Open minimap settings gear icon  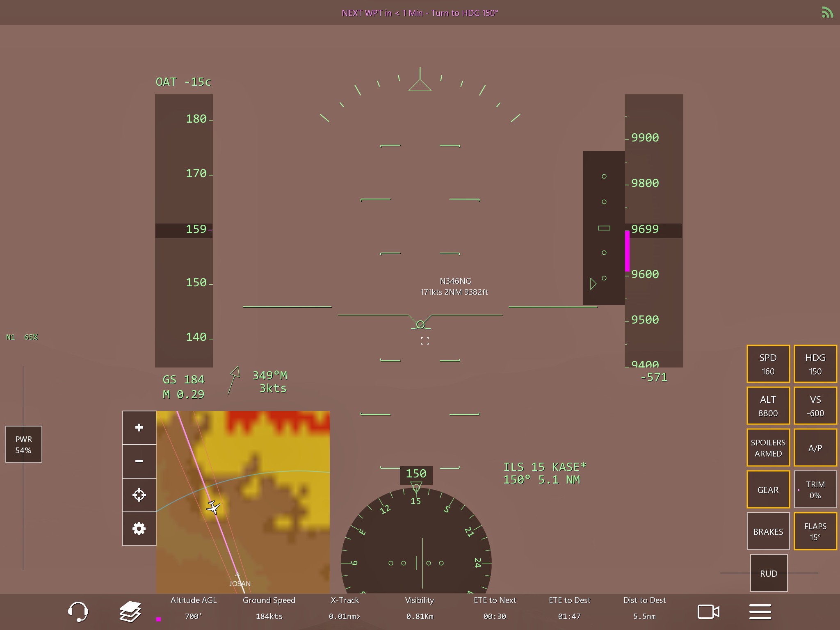pos(139,529)
